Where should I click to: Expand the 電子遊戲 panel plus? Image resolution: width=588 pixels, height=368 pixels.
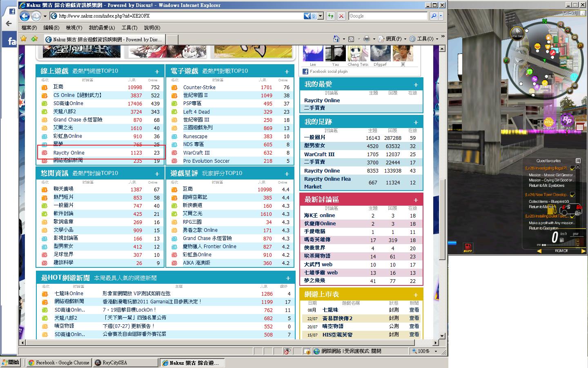287,72
